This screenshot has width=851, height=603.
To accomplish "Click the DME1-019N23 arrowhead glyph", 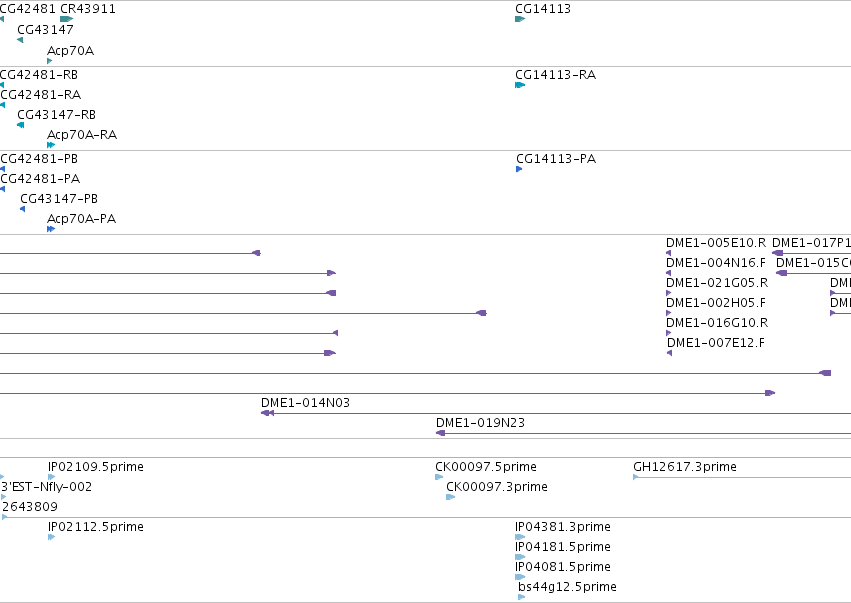I will coord(440,433).
